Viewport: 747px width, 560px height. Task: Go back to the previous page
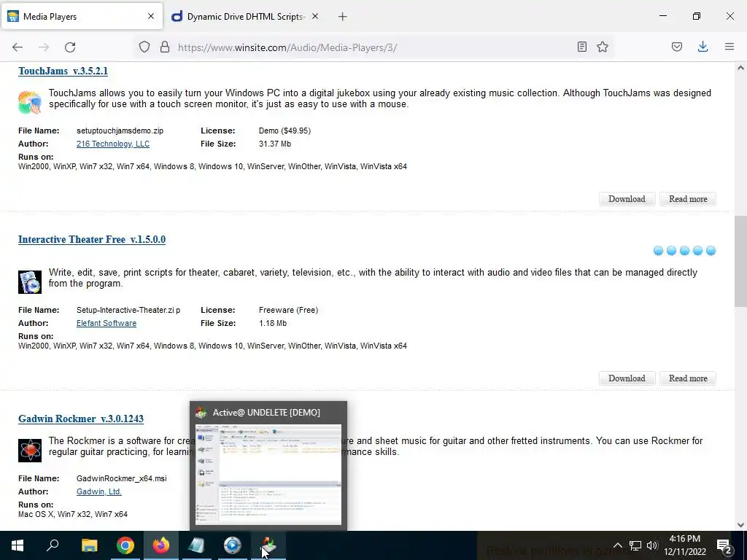[18, 47]
